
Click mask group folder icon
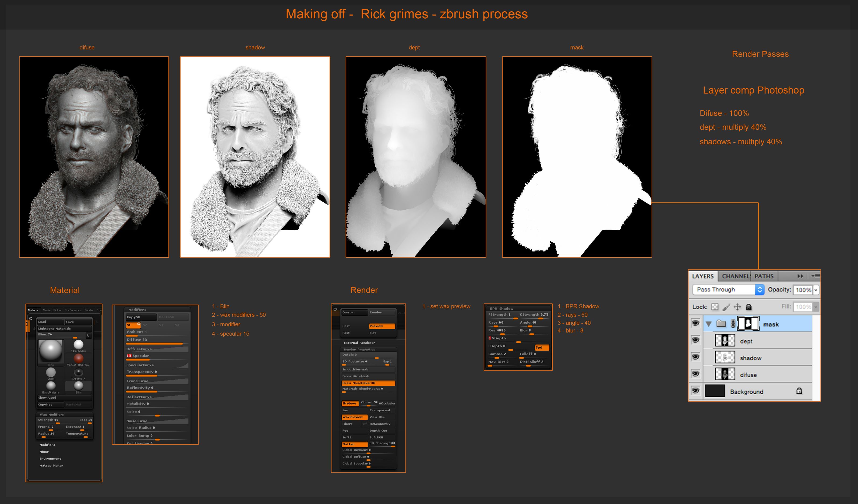point(721,323)
